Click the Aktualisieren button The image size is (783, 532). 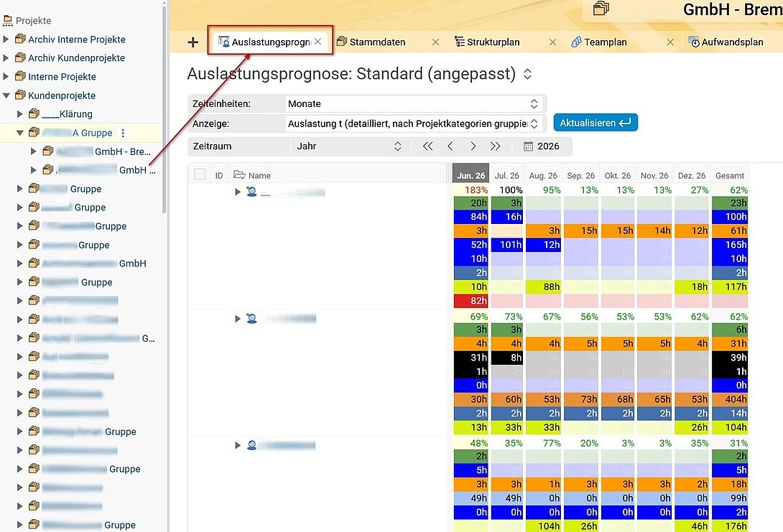point(596,123)
